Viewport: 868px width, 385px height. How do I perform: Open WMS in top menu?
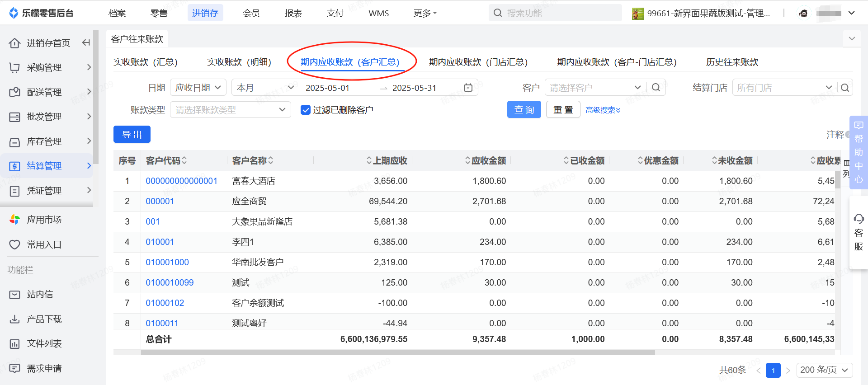(x=379, y=13)
